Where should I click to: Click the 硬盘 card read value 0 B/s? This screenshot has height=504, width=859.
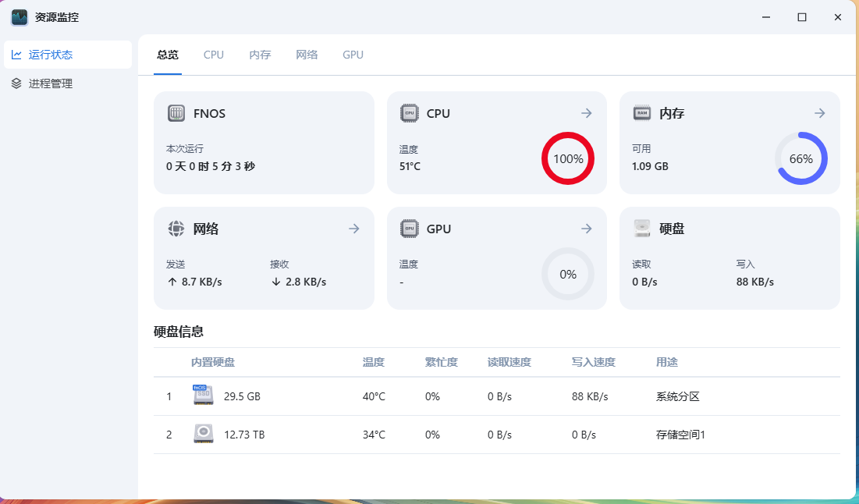coord(644,282)
